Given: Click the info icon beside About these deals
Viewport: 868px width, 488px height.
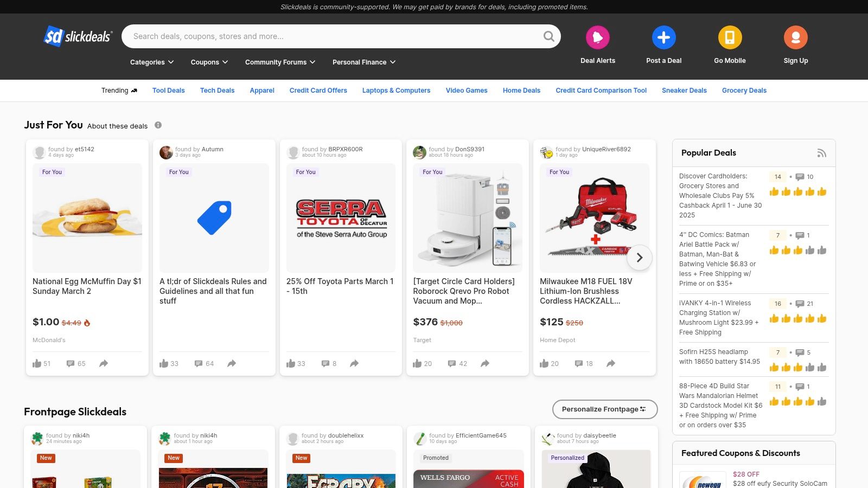Looking at the screenshot, I should [158, 125].
